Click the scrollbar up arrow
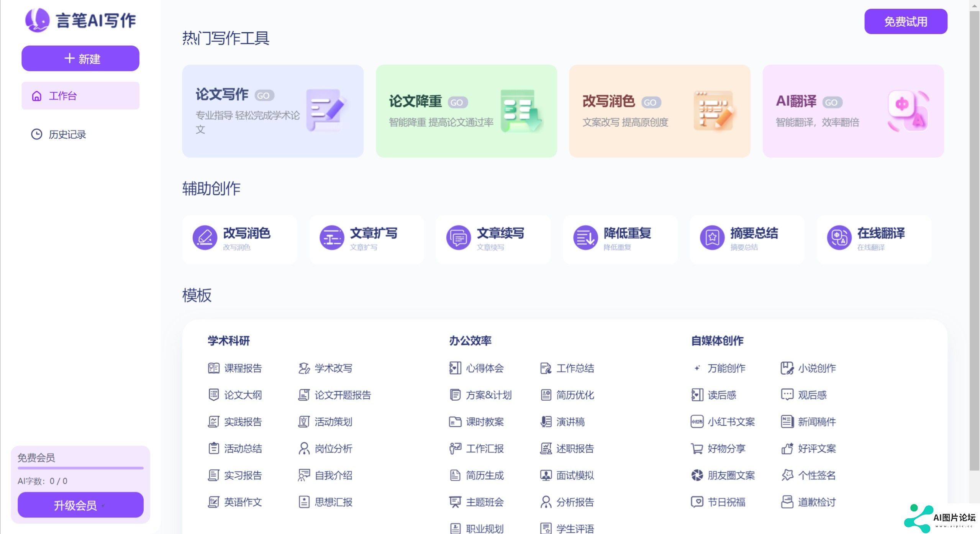980x534 pixels. (975, 6)
